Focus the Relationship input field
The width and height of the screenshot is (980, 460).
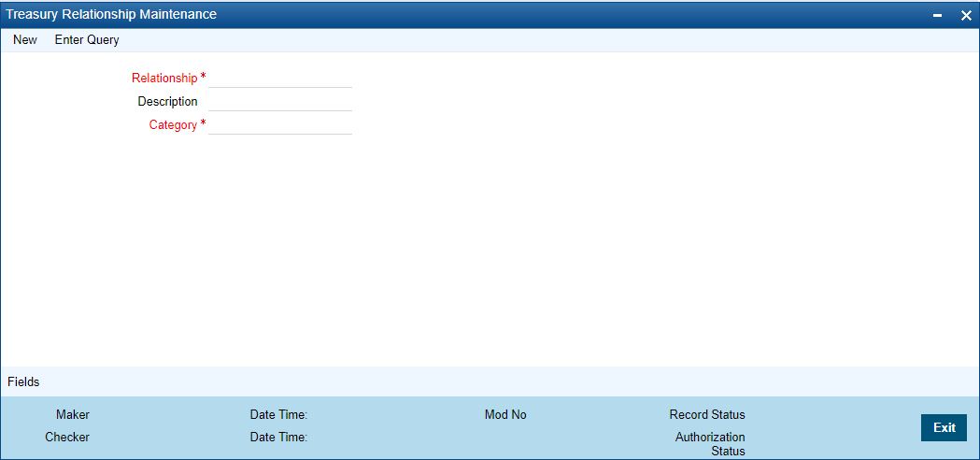(280, 79)
